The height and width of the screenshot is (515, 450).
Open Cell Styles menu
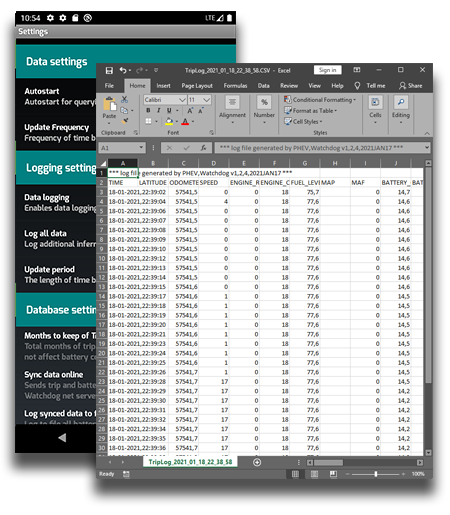pyautogui.click(x=303, y=121)
